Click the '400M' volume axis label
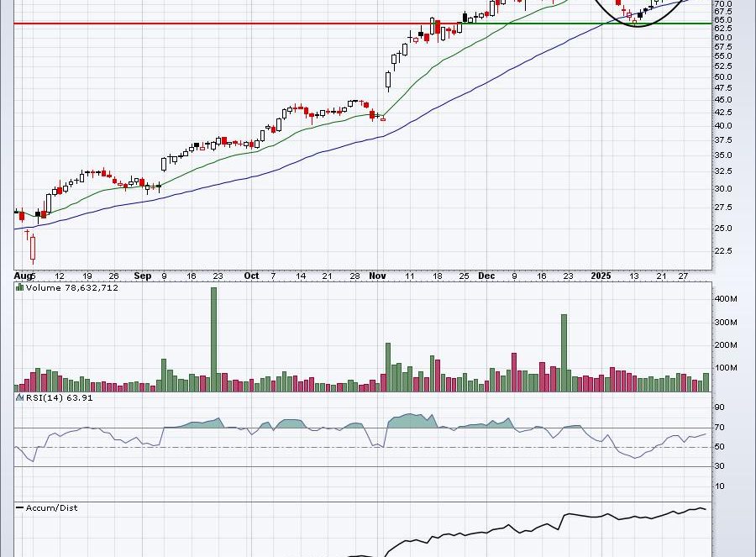 click(x=726, y=299)
